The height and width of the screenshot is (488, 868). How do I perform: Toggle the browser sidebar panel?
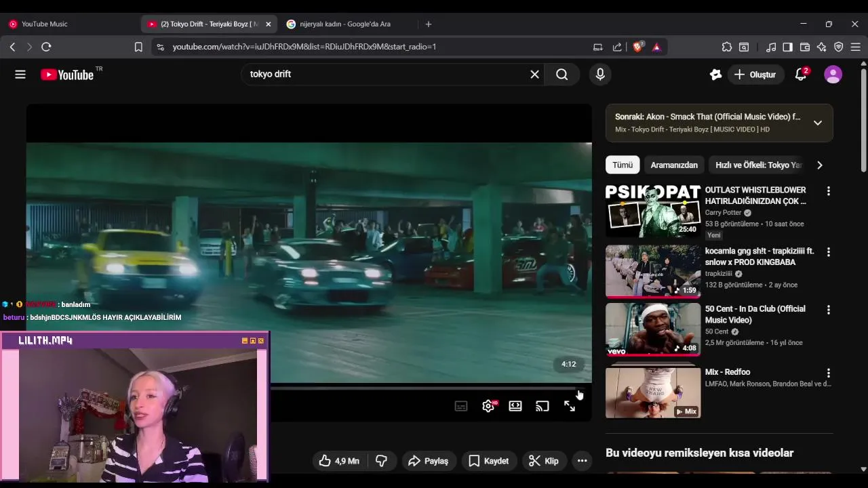point(788,47)
